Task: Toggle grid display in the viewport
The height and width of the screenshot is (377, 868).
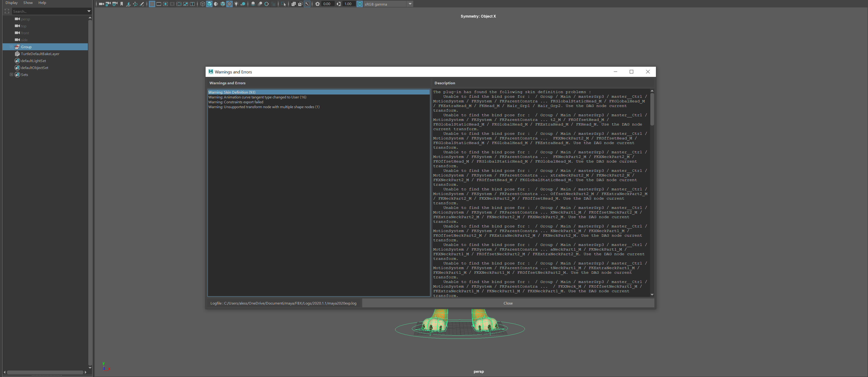Action: (x=152, y=4)
